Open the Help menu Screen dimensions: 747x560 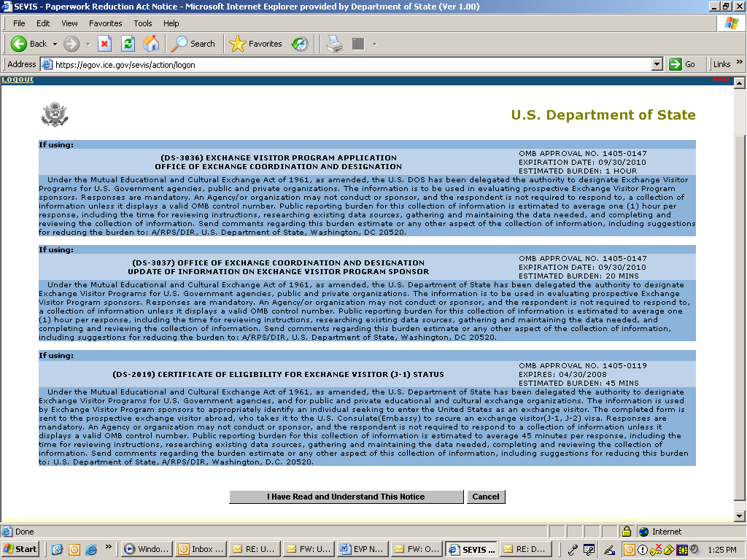[x=171, y=23]
